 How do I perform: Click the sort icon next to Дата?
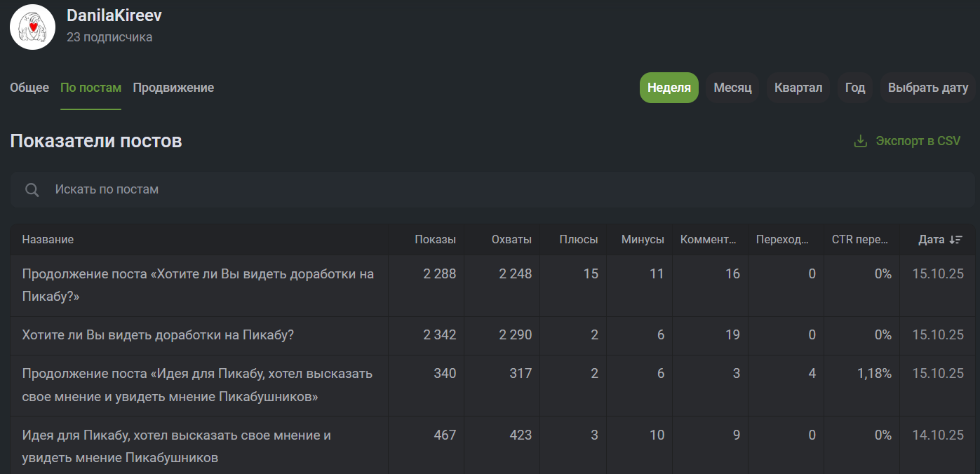click(x=955, y=240)
